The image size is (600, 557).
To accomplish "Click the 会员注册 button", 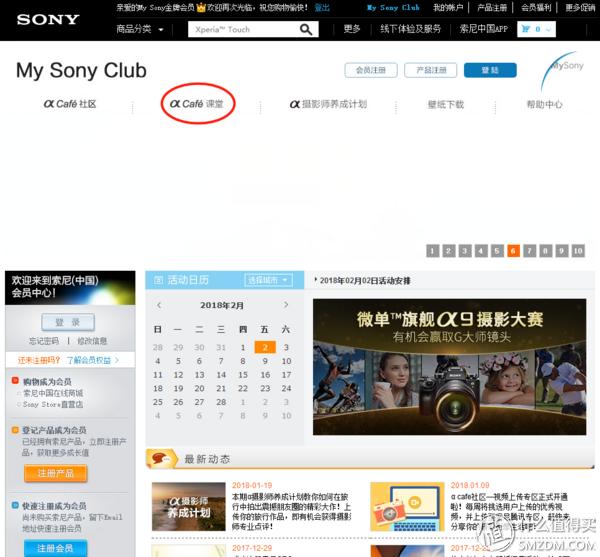I will coord(371,70).
